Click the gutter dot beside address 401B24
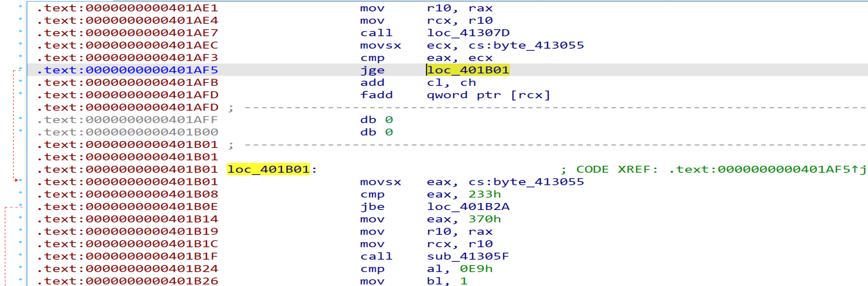Screen dimensions: 868x286 20,267
